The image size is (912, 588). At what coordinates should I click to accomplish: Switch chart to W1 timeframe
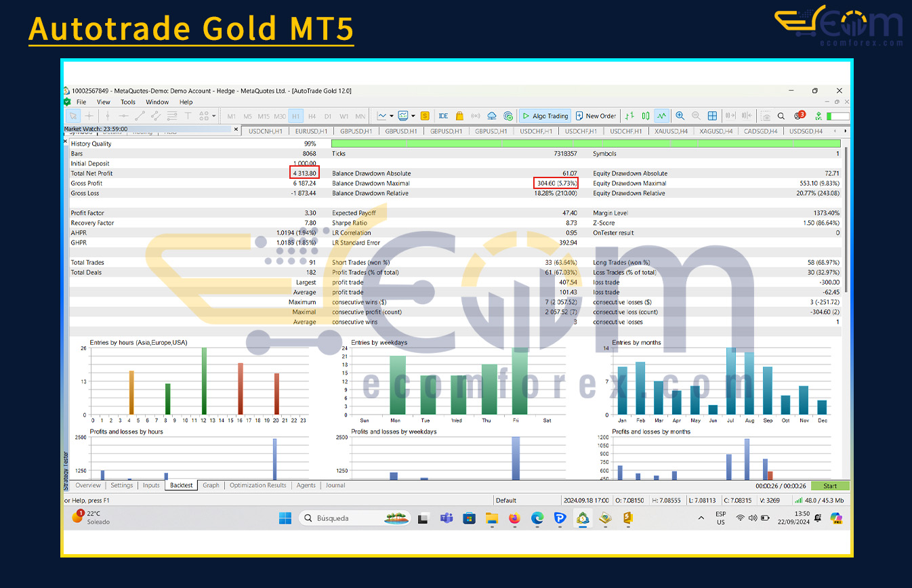[344, 117]
